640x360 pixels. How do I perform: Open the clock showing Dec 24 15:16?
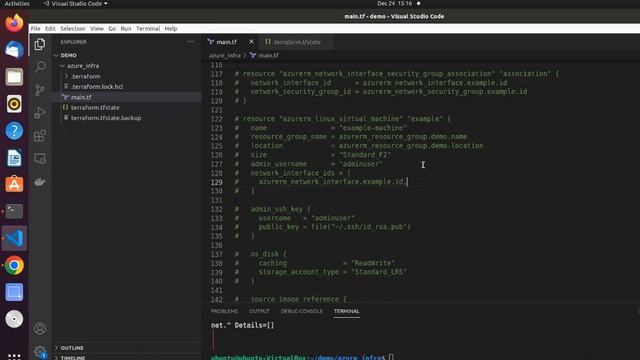coord(394,4)
